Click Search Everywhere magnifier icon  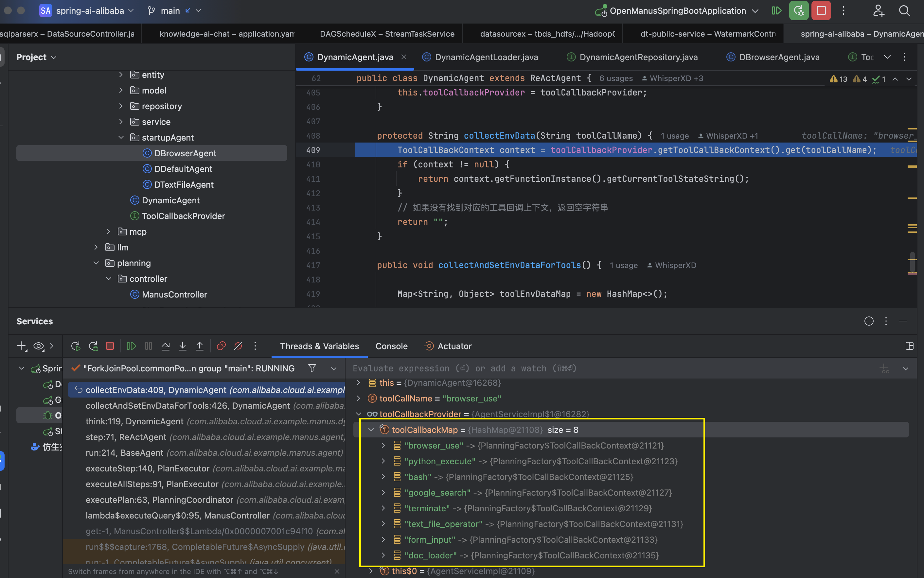[x=904, y=11]
